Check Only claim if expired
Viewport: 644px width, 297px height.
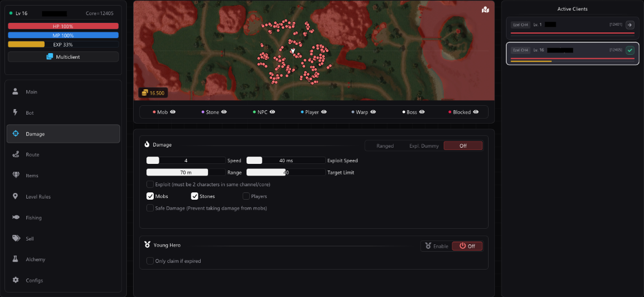(x=150, y=261)
